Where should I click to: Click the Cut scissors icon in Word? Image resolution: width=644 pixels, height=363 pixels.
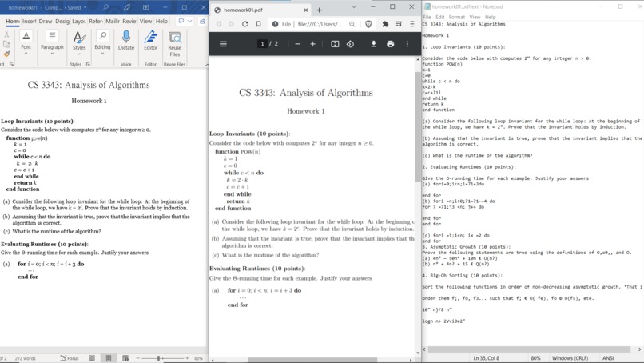(6, 34)
